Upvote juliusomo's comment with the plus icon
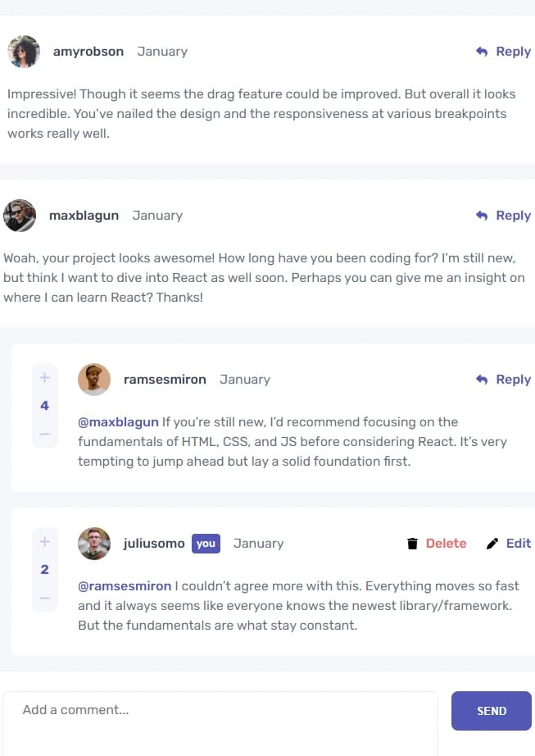Viewport: 535px width, 756px height. (44, 542)
